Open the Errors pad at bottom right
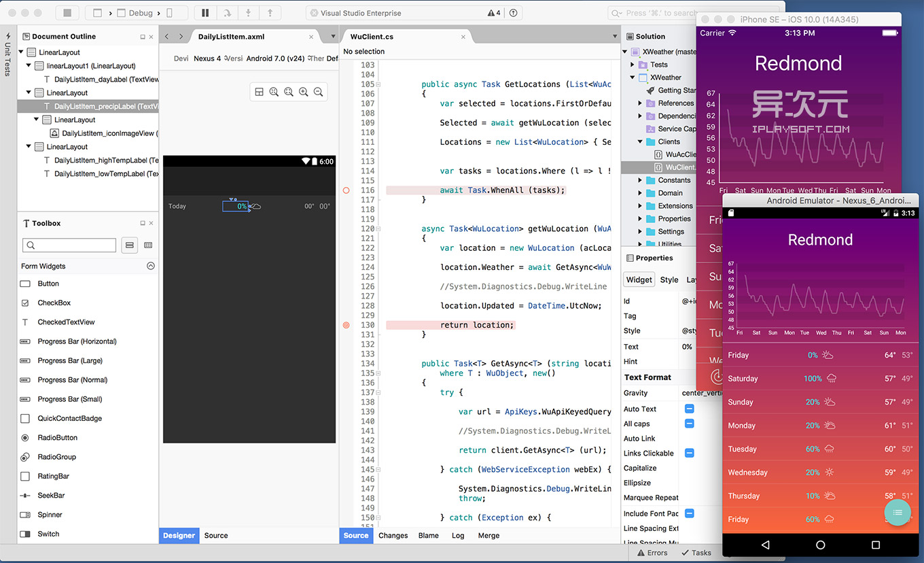Image resolution: width=924 pixels, height=563 pixels. coord(652,552)
